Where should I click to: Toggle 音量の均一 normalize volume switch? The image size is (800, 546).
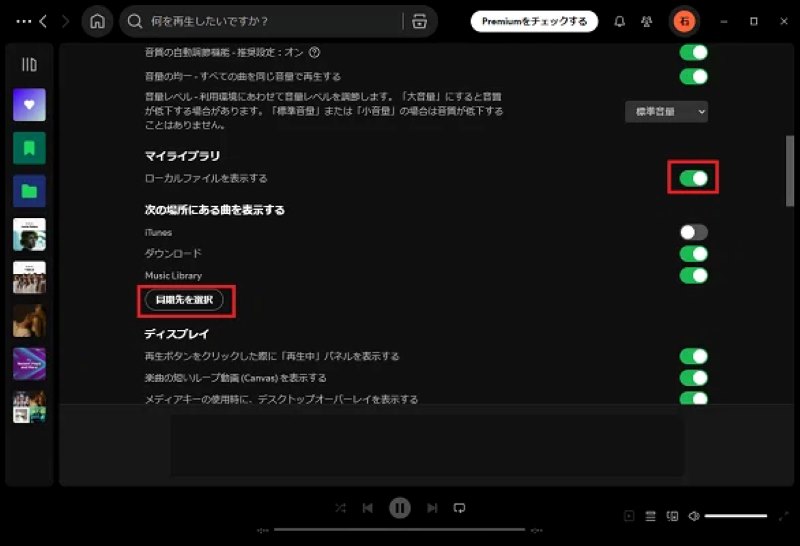pyautogui.click(x=693, y=77)
